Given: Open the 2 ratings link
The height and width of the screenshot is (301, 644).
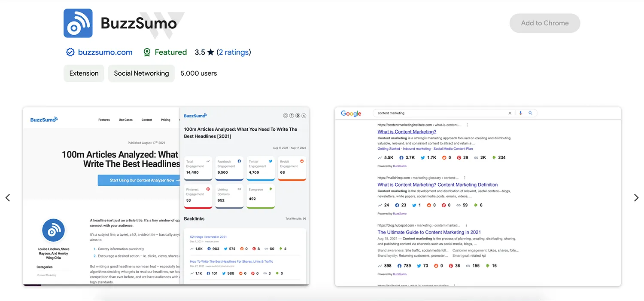Looking at the screenshot, I should coord(234,52).
